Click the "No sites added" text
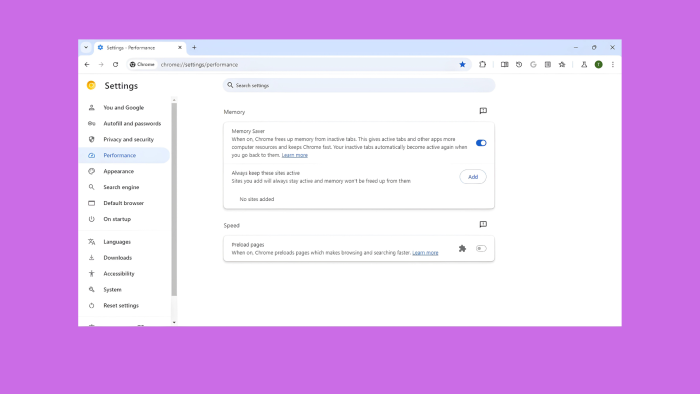The image size is (700, 394). pos(257,199)
